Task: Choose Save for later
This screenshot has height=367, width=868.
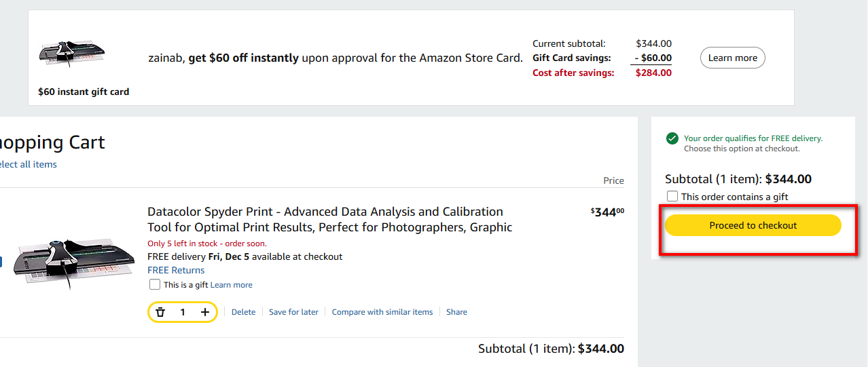Action: pyautogui.click(x=293, y=312)
